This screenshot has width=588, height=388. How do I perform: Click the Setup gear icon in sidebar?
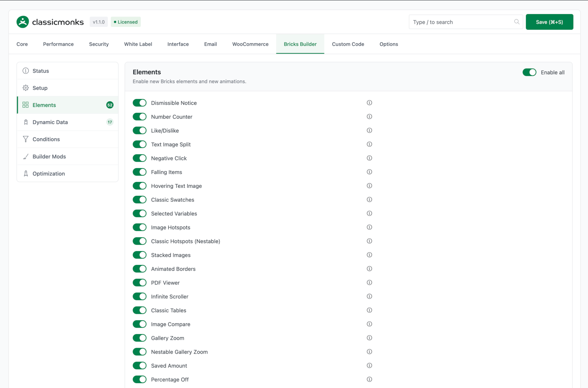click(26, 88)
